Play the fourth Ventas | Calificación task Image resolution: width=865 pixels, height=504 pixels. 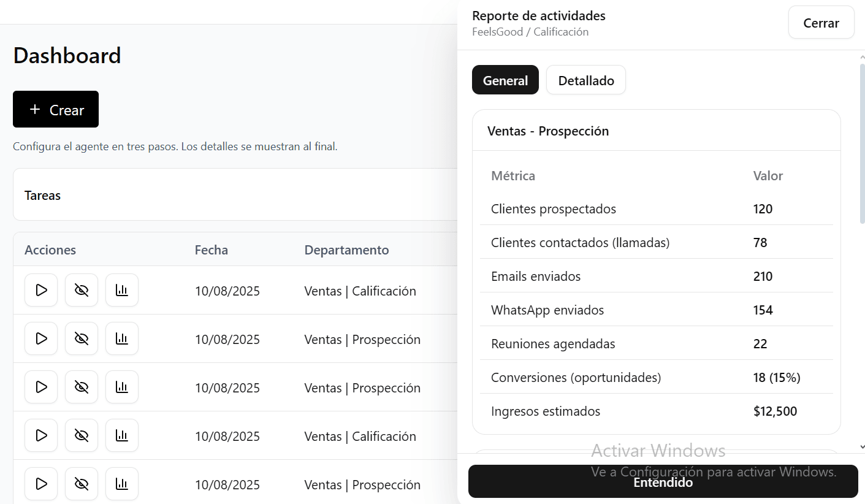(41, 435)
